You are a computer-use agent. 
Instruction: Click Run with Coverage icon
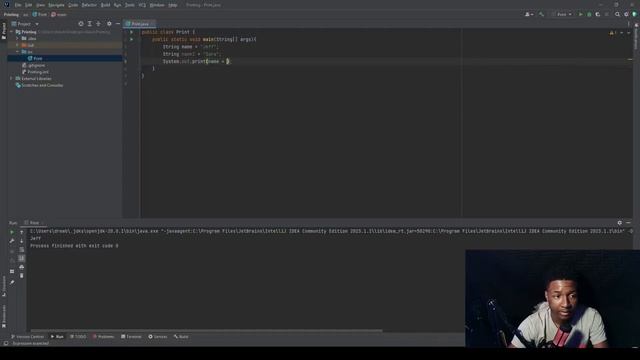(598, 14)
